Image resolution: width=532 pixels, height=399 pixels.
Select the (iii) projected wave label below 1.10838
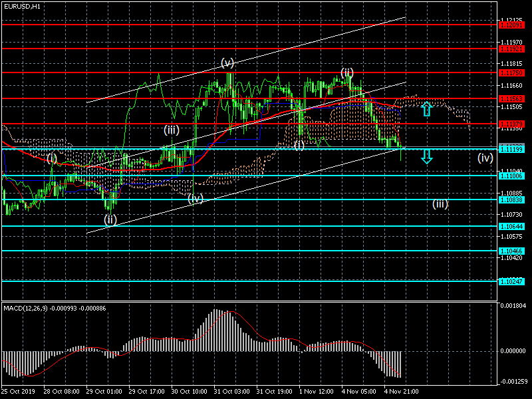pyautogui.click(x=440, y=203)
